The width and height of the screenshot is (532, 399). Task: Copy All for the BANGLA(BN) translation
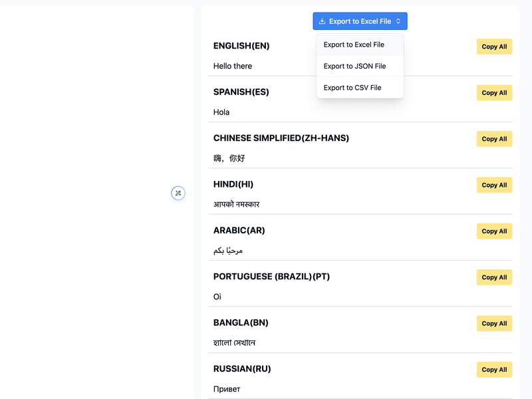[x=494, y=323]
